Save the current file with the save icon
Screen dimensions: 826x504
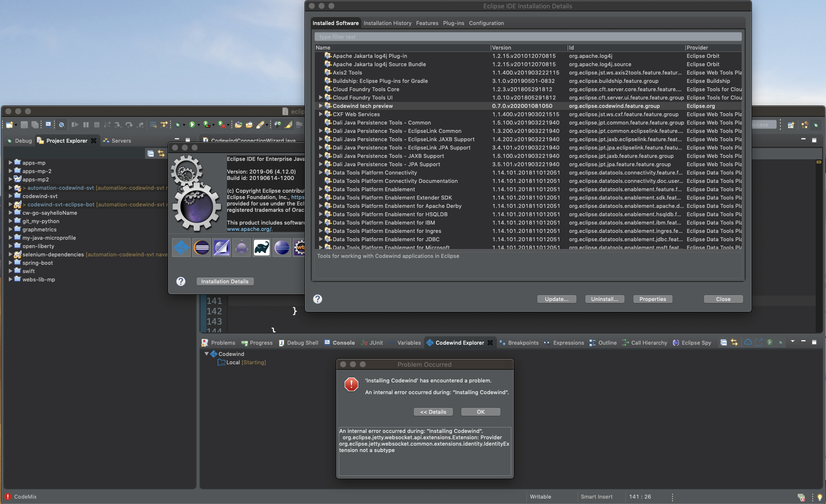(25, 126)
